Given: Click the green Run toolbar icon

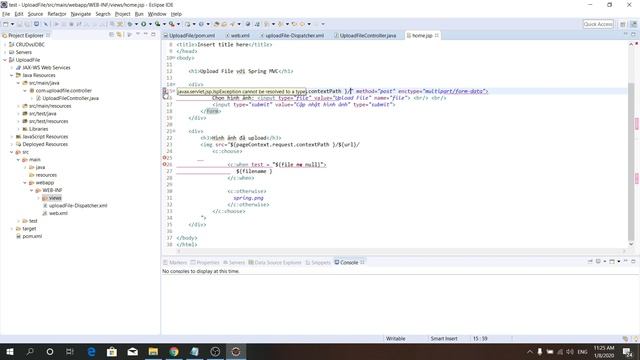Looking at the screenshot, I should point(144,24).
